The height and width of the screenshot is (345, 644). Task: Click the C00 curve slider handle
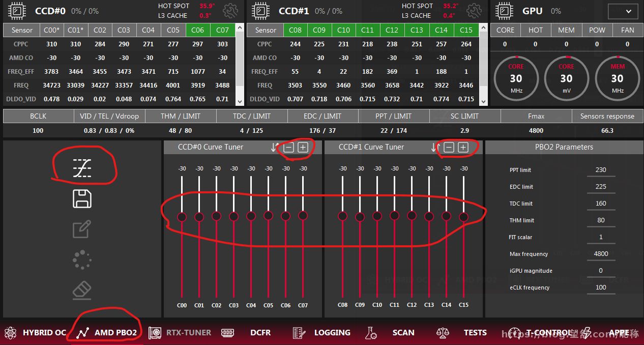click(x=182, y=217)
